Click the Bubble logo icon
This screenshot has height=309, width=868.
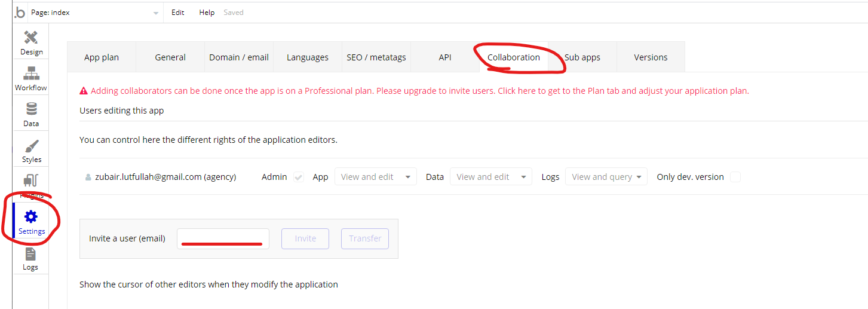[20, 13]
